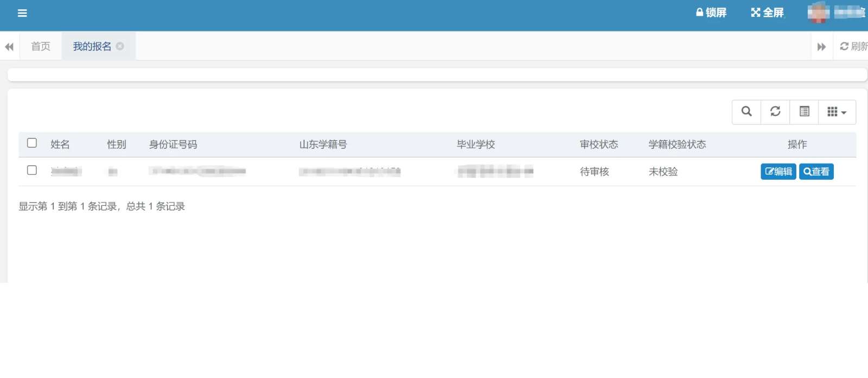Select the 我的报名 tab

coord(92,47)
